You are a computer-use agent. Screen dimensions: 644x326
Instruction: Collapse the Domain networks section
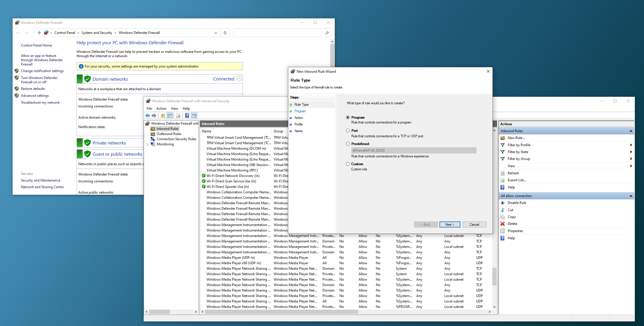[x=239, y=78]
